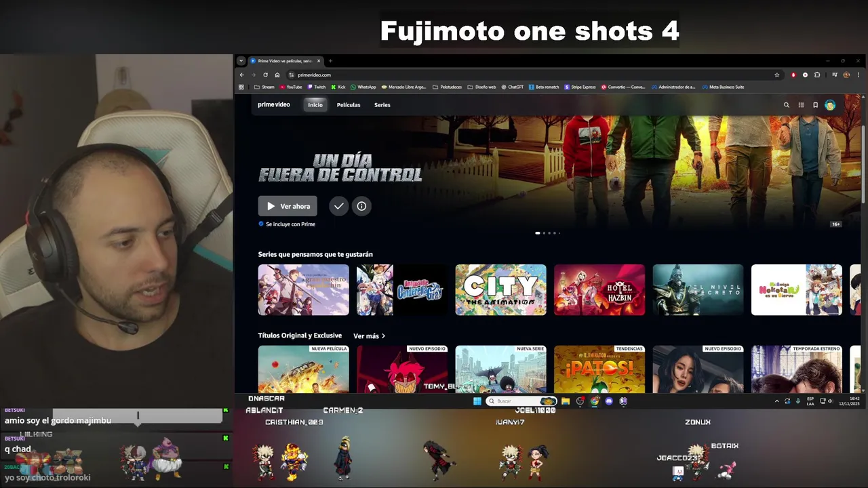Viewport: 868px width, 488px height.
Task: Bookmark this page with the star icon
Action: pyautogui.click(x=777, y=75)
